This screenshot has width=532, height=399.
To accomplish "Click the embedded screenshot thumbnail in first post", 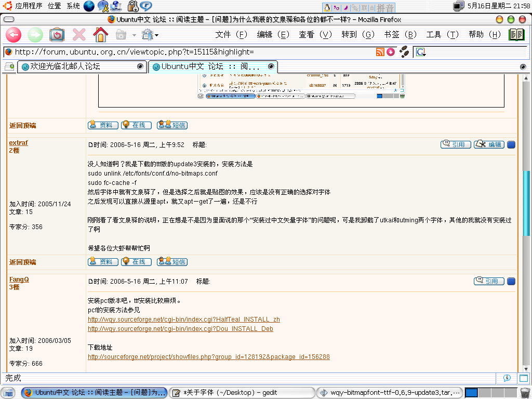I will coord(301,86).
